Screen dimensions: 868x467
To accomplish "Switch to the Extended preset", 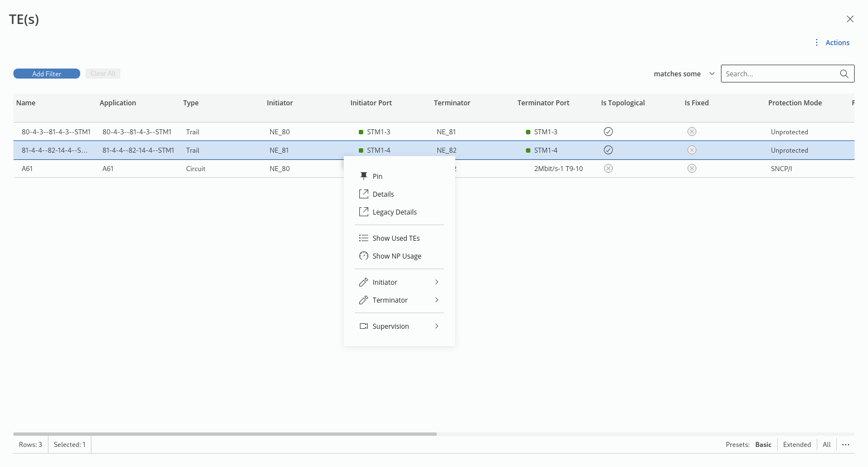I will 797,445.
